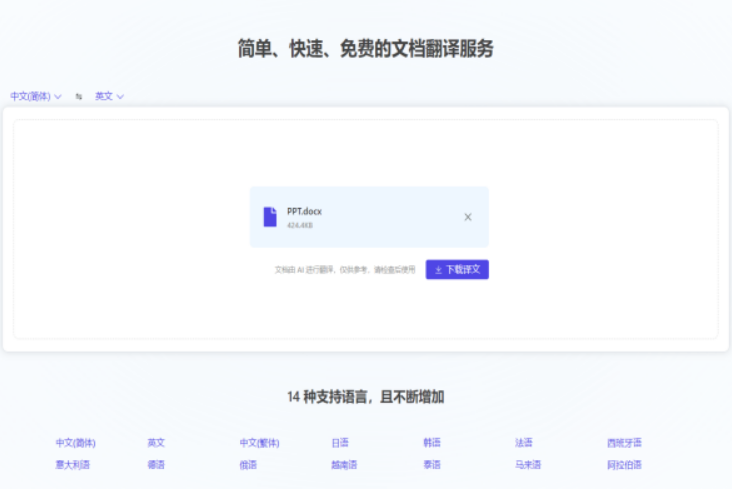Open the 越南语 language link
732x489 pixels.
(x=344, y=465)
